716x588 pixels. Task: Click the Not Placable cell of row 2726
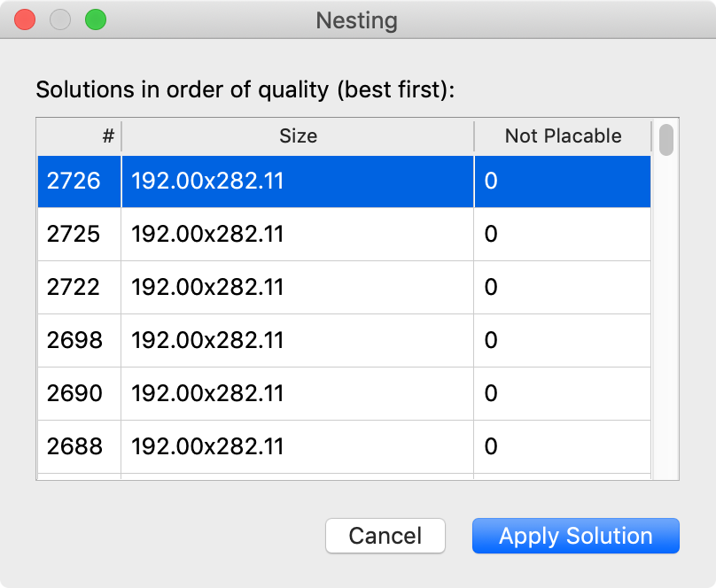point(562,182)
